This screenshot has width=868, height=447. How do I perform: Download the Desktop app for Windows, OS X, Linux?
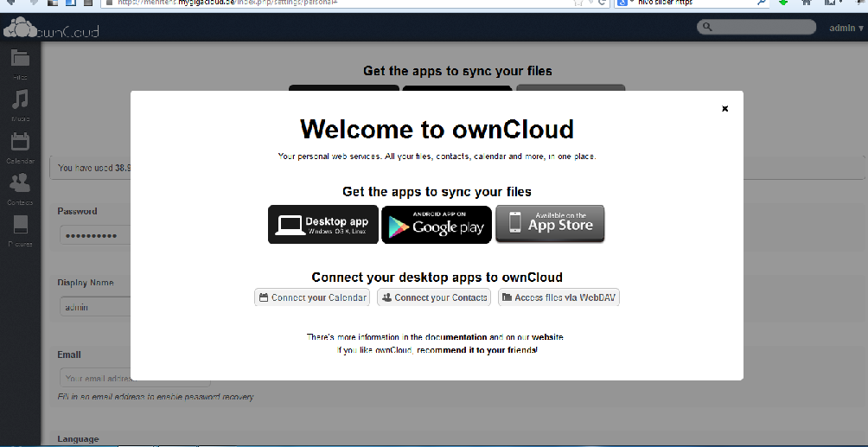[x=323, y=224]
